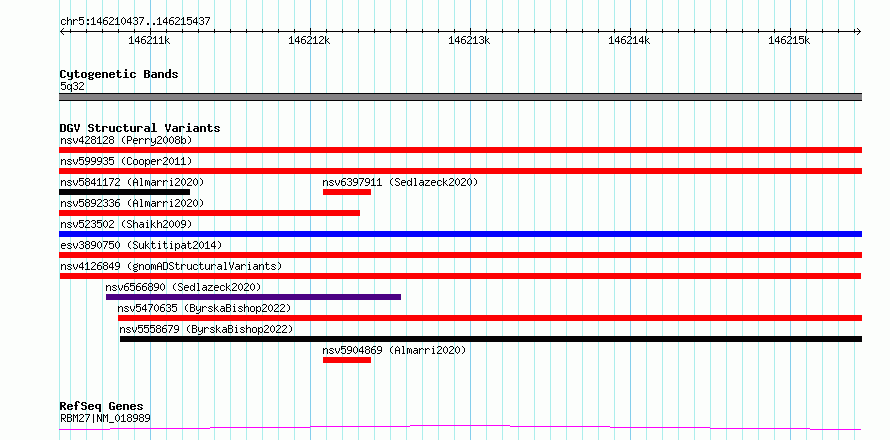Image resolution: width=890 pixels, height=440 pixels.
Task: Open variant nsv5904869 (Almarri2020) label
Action: tap(394, 350)
